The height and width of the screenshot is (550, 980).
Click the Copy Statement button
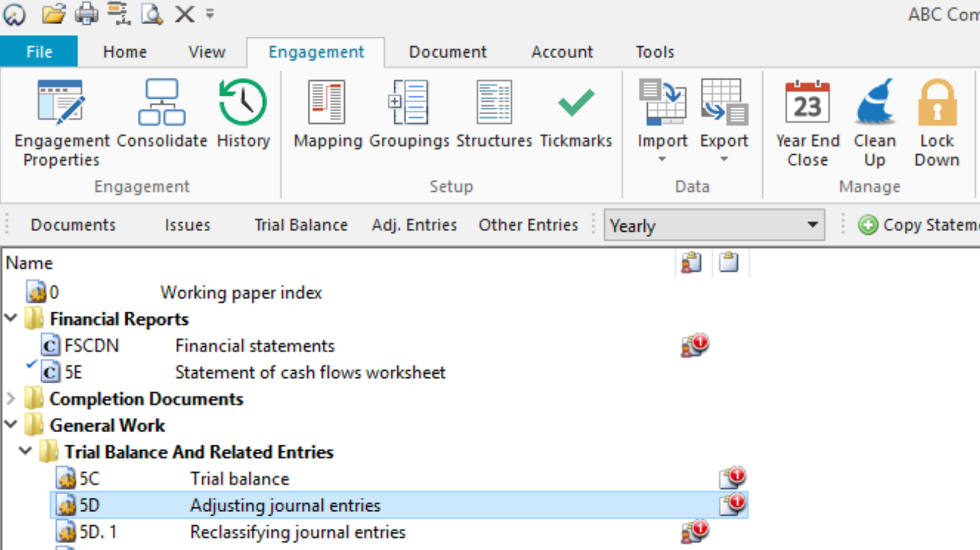(919, 225)
